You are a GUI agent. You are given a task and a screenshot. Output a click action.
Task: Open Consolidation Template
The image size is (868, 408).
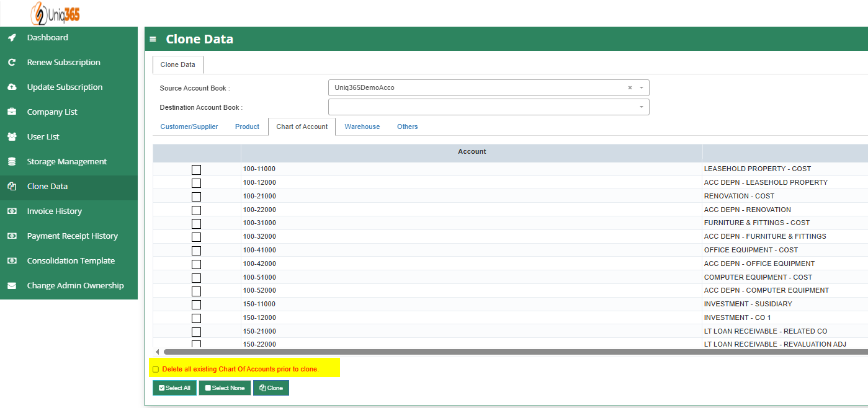point(69,261)
